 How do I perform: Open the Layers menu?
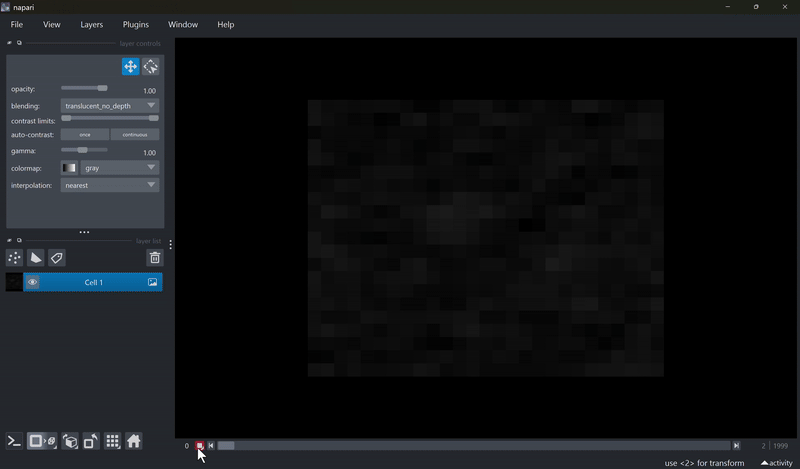[91, 24]
